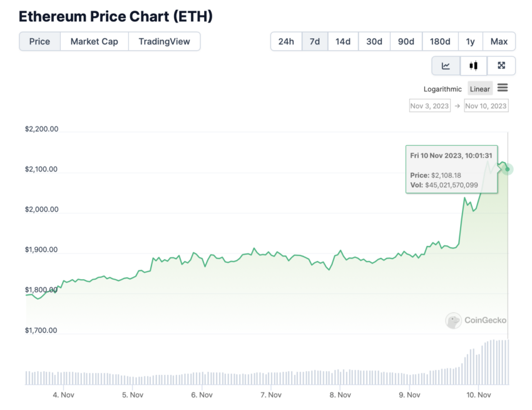Choose the 24h range button
The width and height of the screenshot is (532, 410).
[x=286, y=41]
